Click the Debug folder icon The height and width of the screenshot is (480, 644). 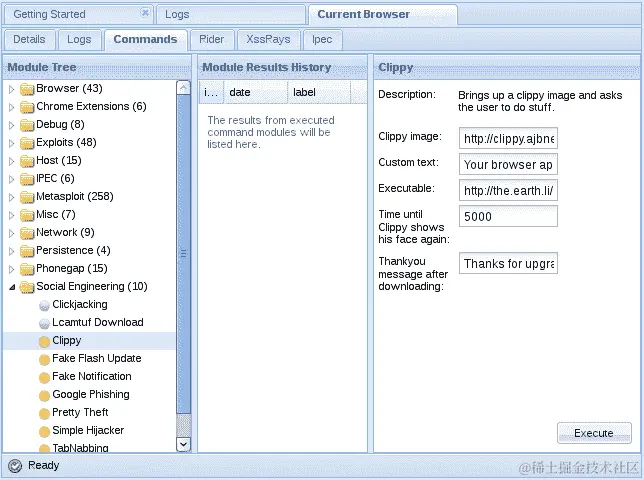27,125
